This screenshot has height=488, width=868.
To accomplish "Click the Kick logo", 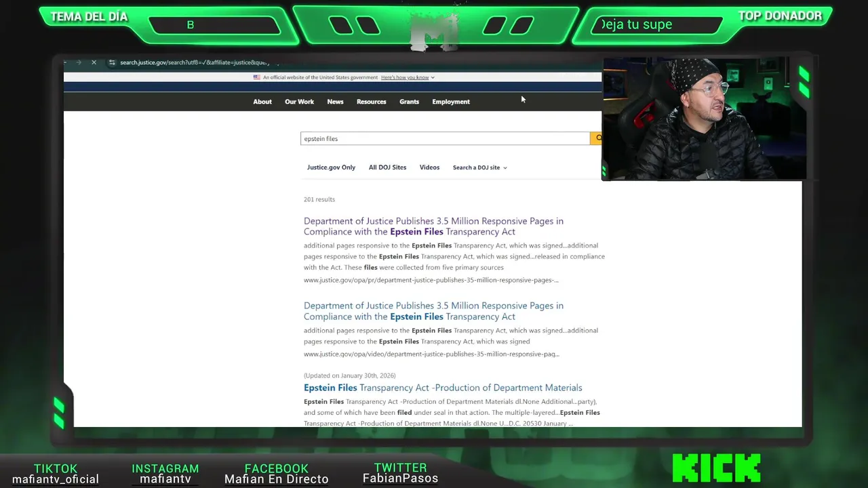I will click(x=716, y=468).
